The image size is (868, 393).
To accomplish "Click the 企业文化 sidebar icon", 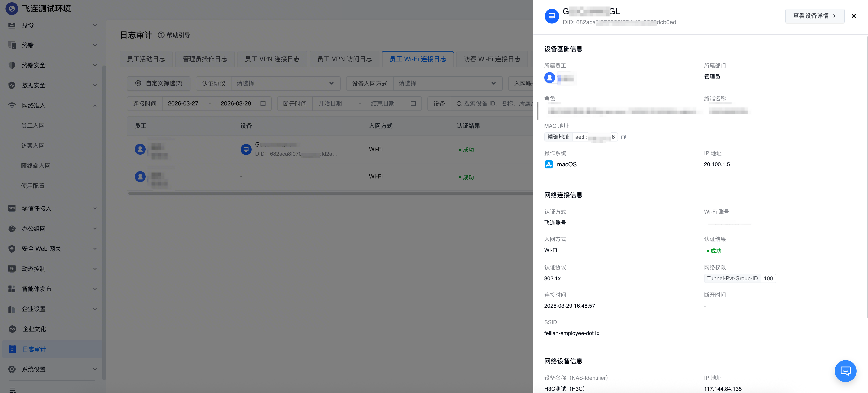I will coord(12,329).
